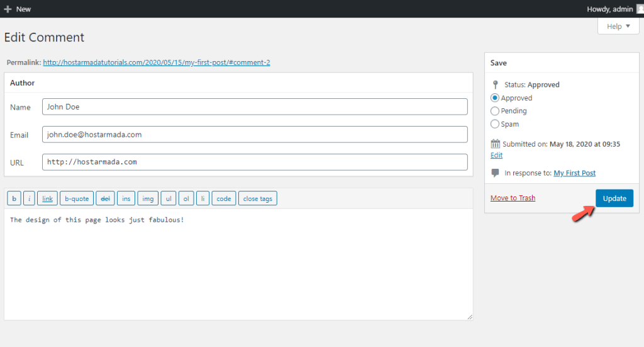
Task: Click the plus New icon in admin bar
Action: coord(8,9)
